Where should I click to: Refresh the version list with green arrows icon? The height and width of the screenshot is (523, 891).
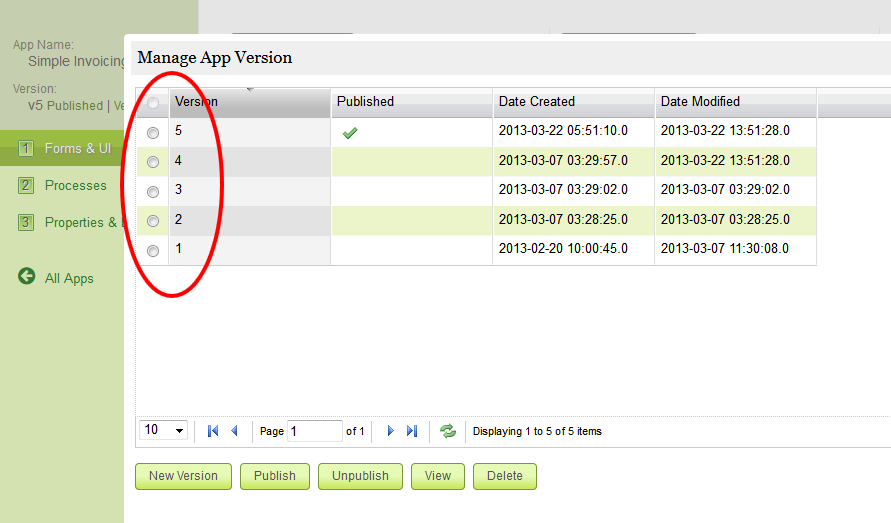(448, 431)
